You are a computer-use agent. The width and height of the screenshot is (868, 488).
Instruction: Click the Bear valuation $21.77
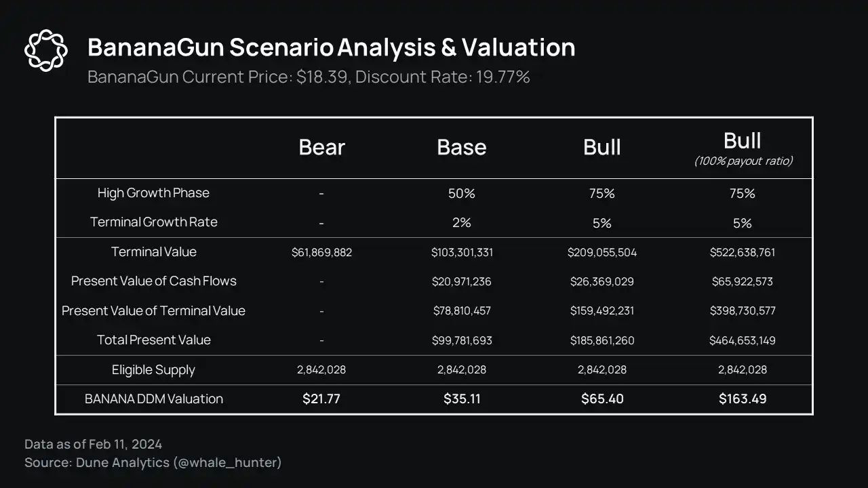(321, 399)
